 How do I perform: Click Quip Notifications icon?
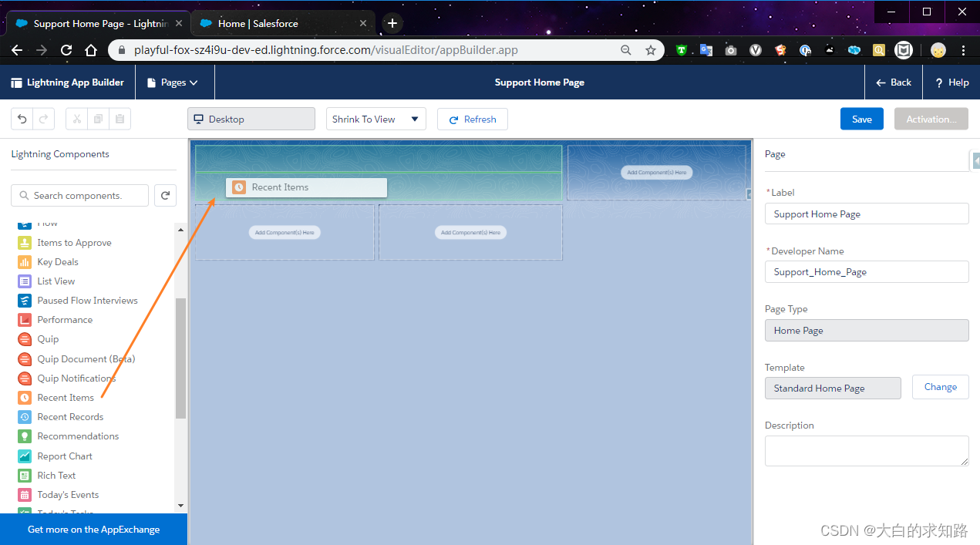(24, 378)
